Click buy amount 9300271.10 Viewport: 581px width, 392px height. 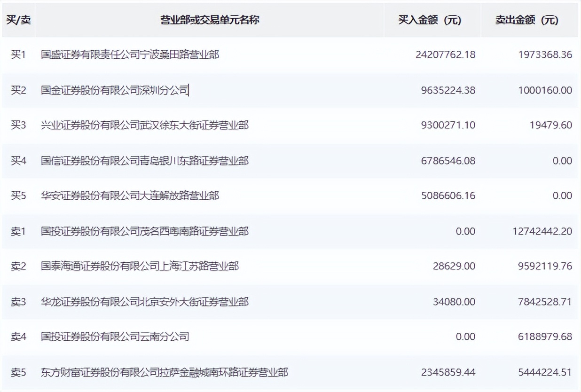(448, 125)
